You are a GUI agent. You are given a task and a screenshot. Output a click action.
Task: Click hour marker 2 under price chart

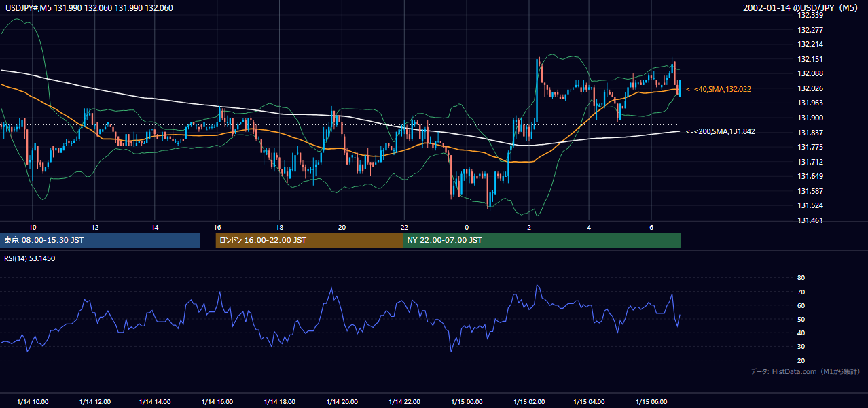tap(529, 227)
